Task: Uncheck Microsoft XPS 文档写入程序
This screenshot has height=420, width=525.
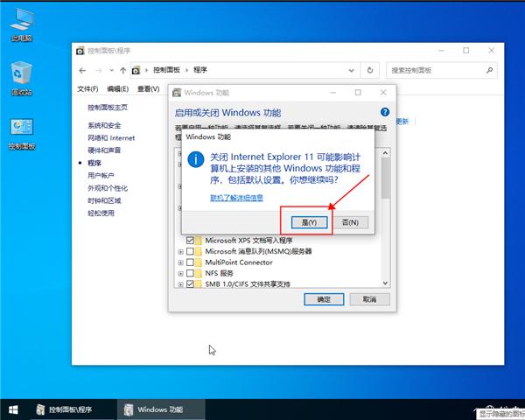Action: click(x=190, y=241)
